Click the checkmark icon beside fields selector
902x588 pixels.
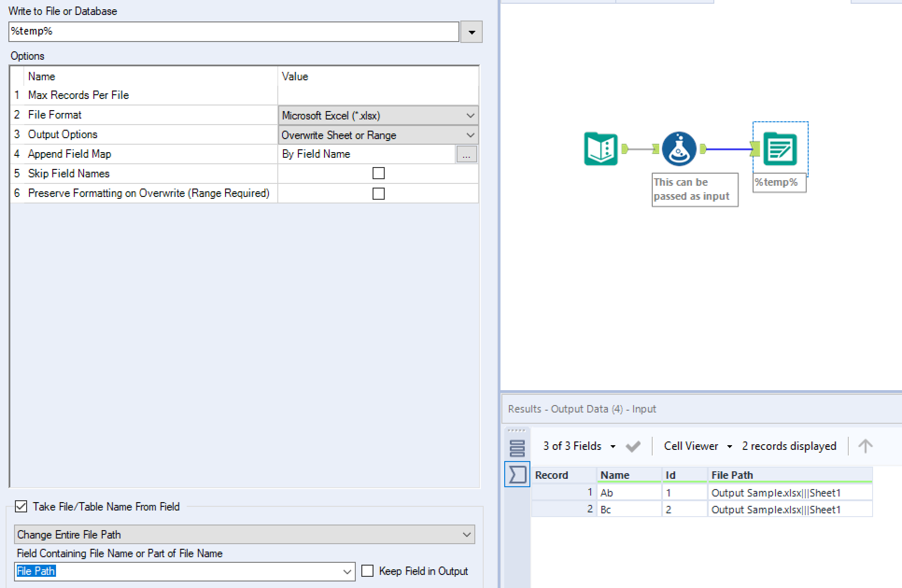(x=633, y=447)
